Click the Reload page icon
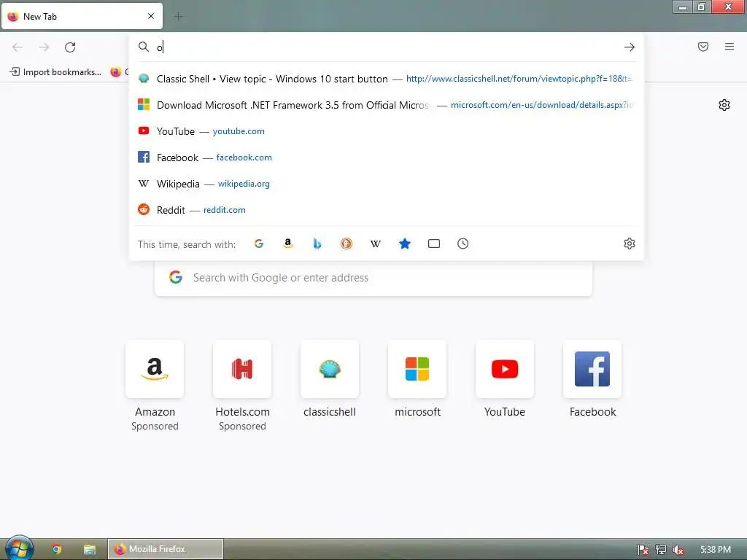The image size is (747, 560). [70, 47]
